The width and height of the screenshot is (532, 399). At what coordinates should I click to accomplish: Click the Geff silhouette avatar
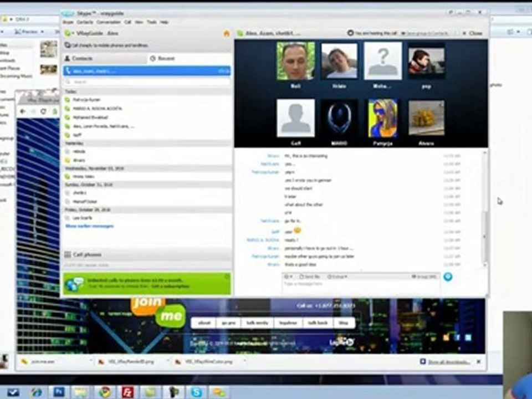tap(295, 118)
